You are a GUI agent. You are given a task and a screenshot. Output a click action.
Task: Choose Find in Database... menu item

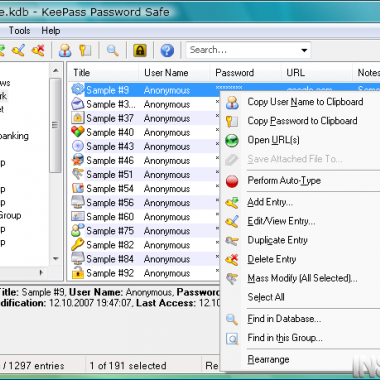pyautogui.click(x=284, y=319)
